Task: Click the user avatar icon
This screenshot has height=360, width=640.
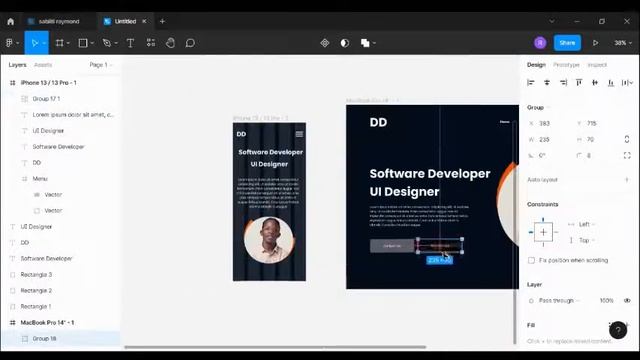Action: tap(540, 43)
